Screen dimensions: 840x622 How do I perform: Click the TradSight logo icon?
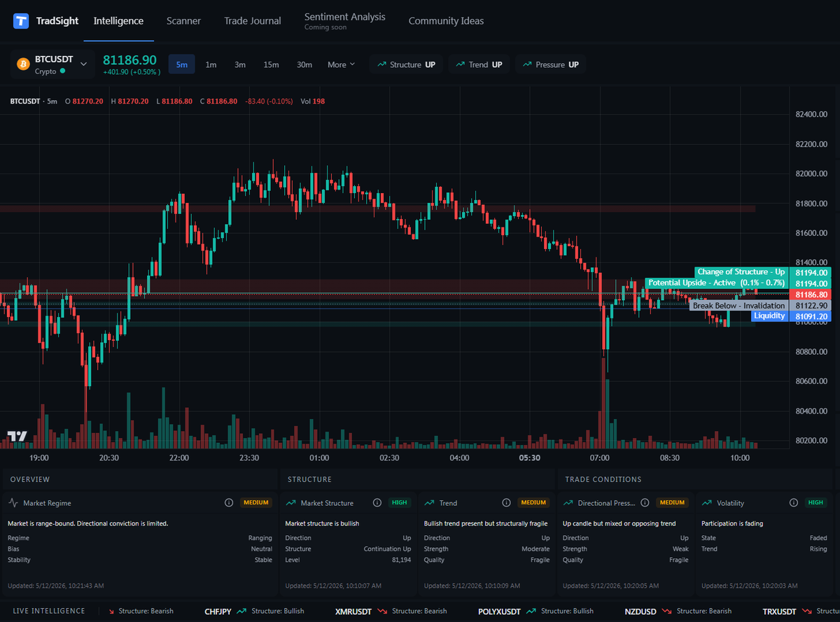pos(21,21)
